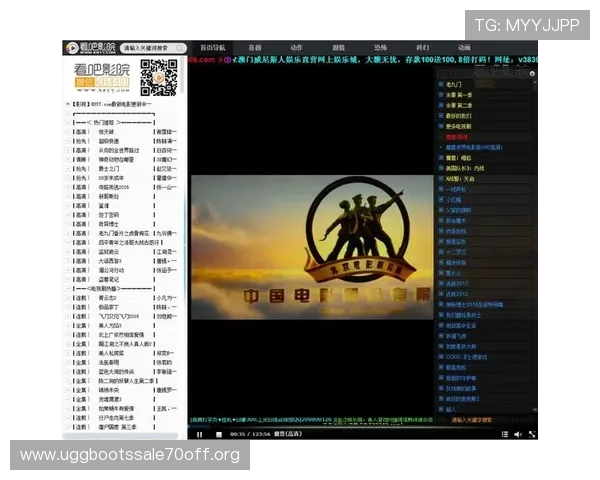Close the playlist panel with X

tap(532, 73)
